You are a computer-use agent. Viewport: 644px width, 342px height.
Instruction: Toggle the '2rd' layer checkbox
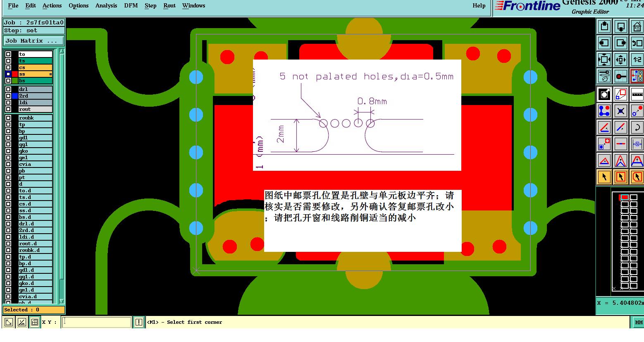click(x=8, y=96)
